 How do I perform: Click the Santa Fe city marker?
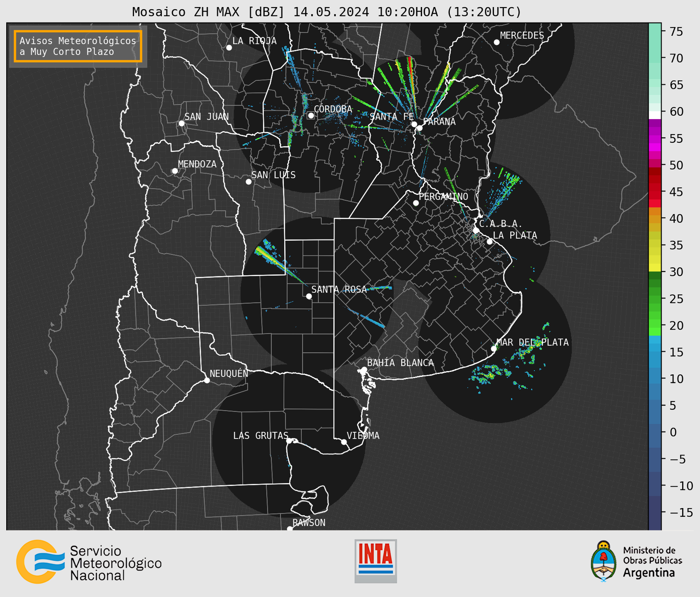[x=414, y=124]
